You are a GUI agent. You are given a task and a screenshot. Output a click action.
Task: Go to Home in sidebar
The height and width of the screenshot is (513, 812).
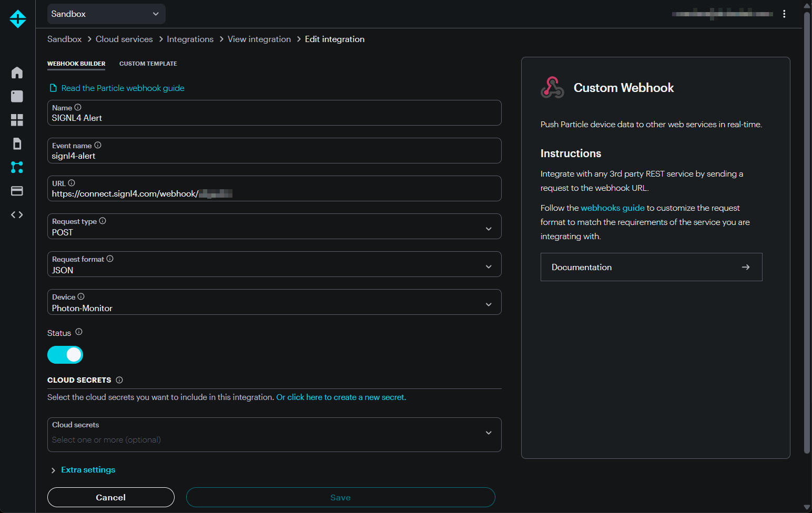(17, 73)
